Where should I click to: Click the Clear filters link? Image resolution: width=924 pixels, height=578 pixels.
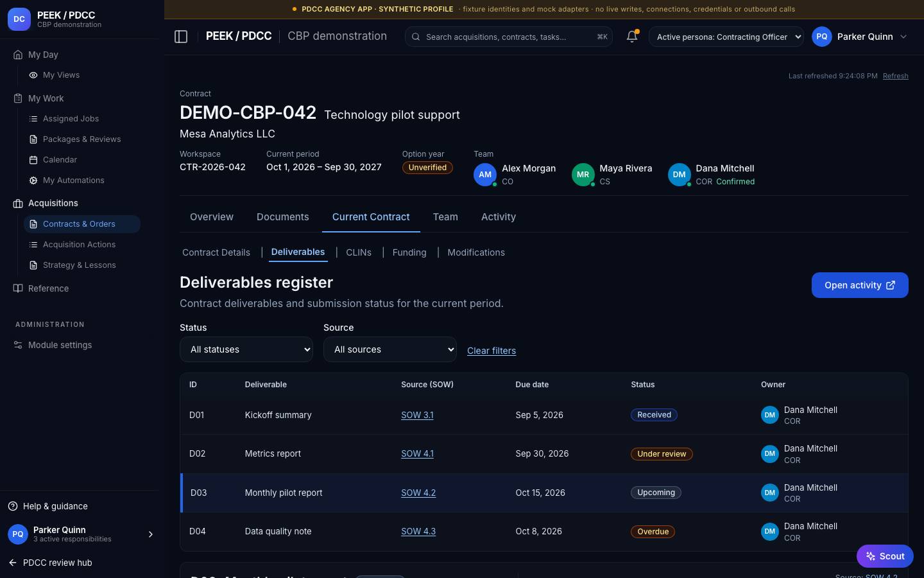tap(492, 351)
